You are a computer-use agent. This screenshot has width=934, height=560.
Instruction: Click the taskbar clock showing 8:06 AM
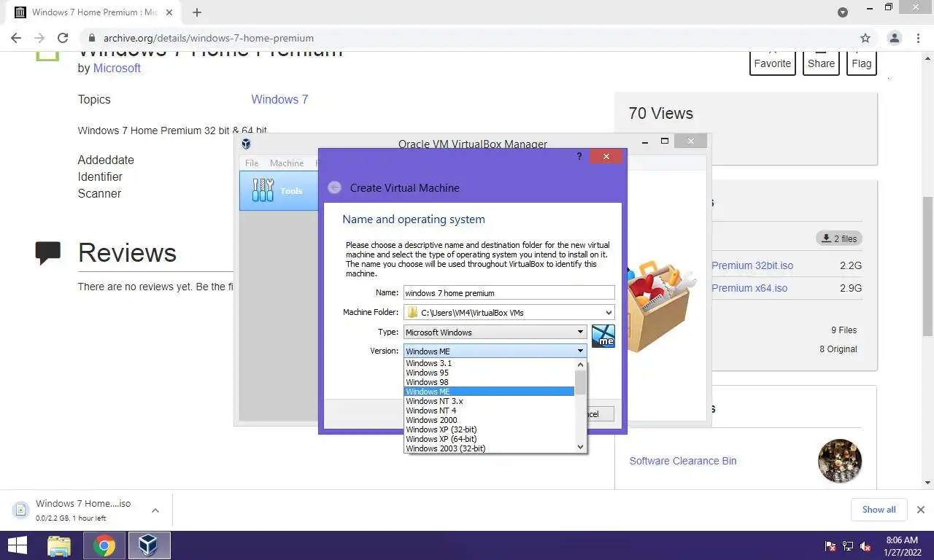point(902,546)
